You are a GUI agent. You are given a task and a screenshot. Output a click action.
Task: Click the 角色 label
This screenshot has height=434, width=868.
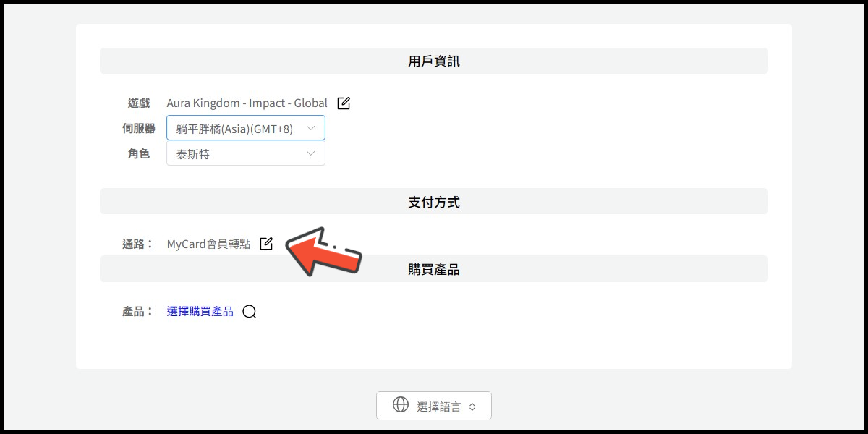[x=139, y=154]
